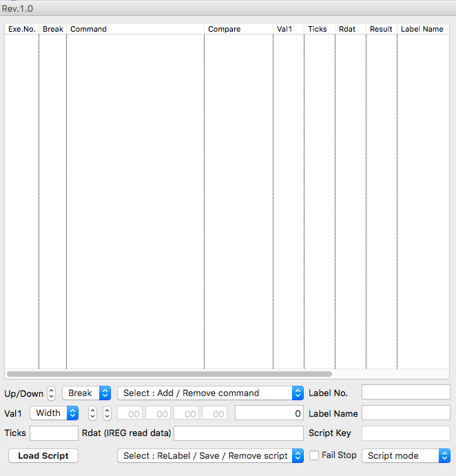Click the Val1 column header
Viewport: 456px width, 476px height.
(x=289, y=29)
